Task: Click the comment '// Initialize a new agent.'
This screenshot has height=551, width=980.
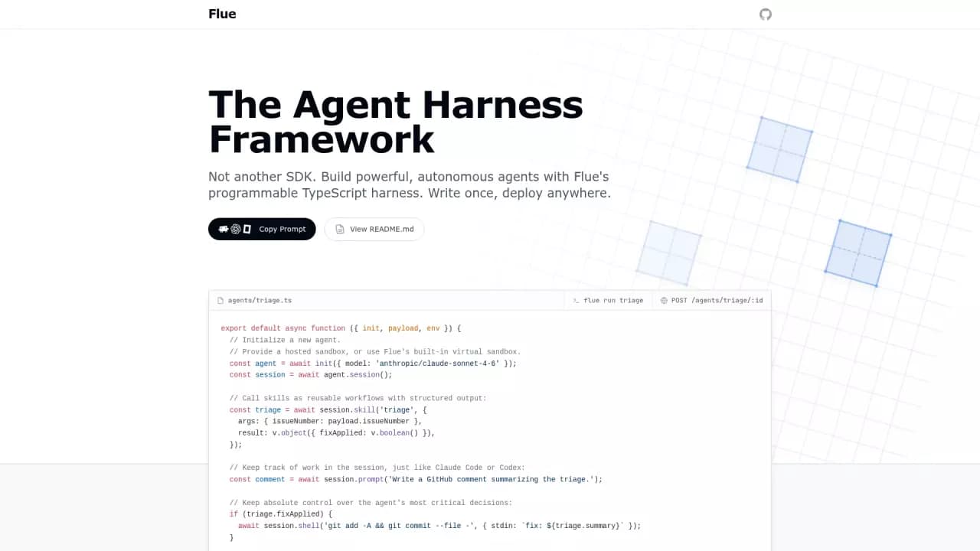Action: (x=285, y=340)
